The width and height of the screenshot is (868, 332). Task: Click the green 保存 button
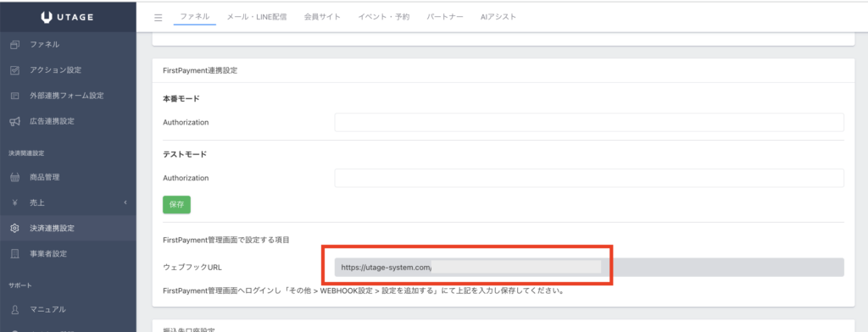[x=176, y=204]
